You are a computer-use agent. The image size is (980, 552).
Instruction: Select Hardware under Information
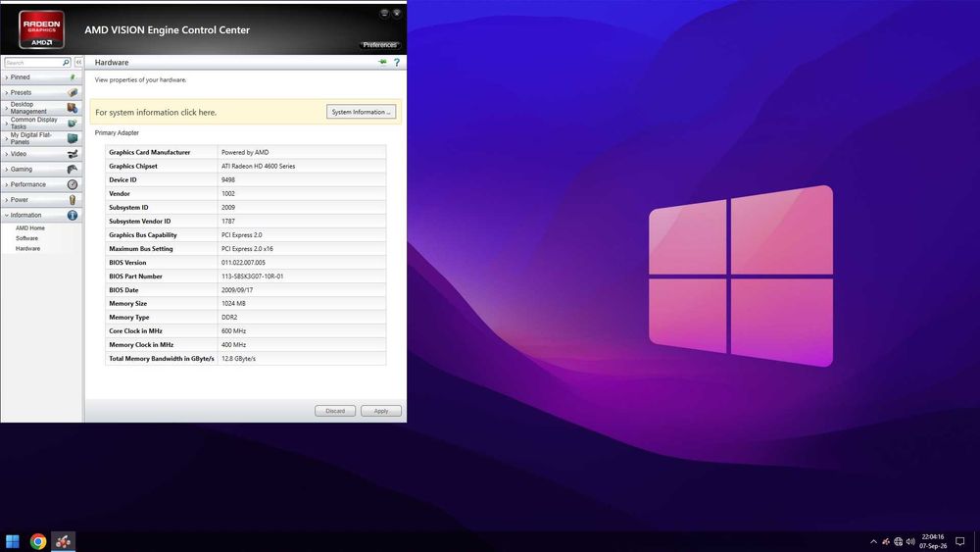27,248
